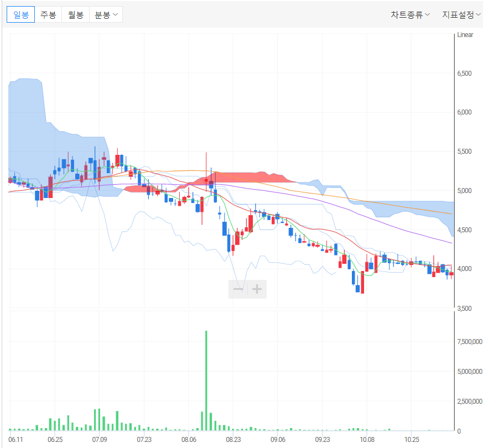Switch to the 주봉 weekly chart tab
Image resolution: width=483 pixels, height=448 pixels.
48,14
